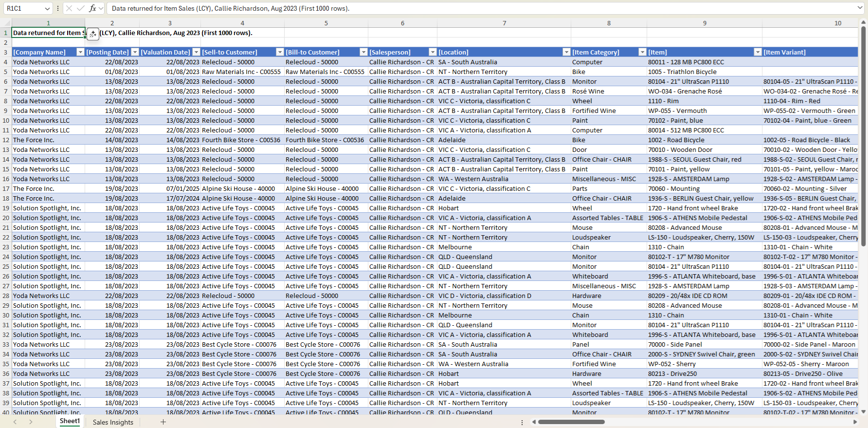Expand the Name Box dropdown
This screenshot has width=868, height=428.
(47, 8)
